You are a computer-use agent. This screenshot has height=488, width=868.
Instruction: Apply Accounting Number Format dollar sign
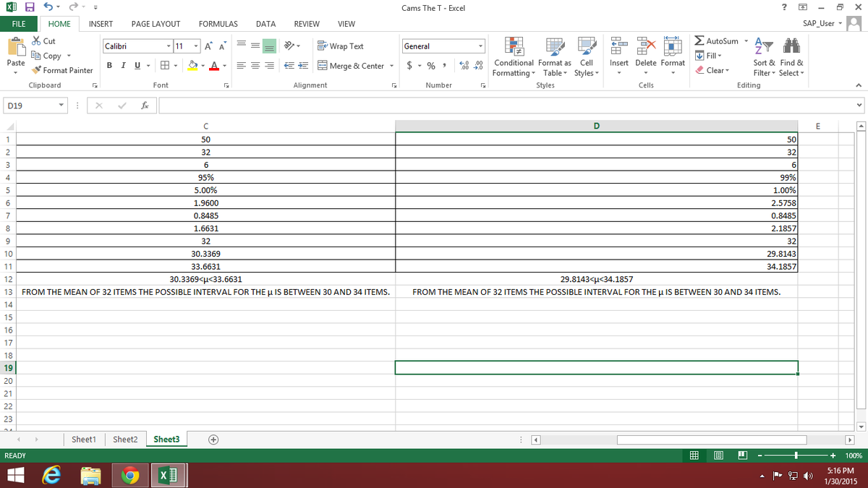click(x=410, y=66)
